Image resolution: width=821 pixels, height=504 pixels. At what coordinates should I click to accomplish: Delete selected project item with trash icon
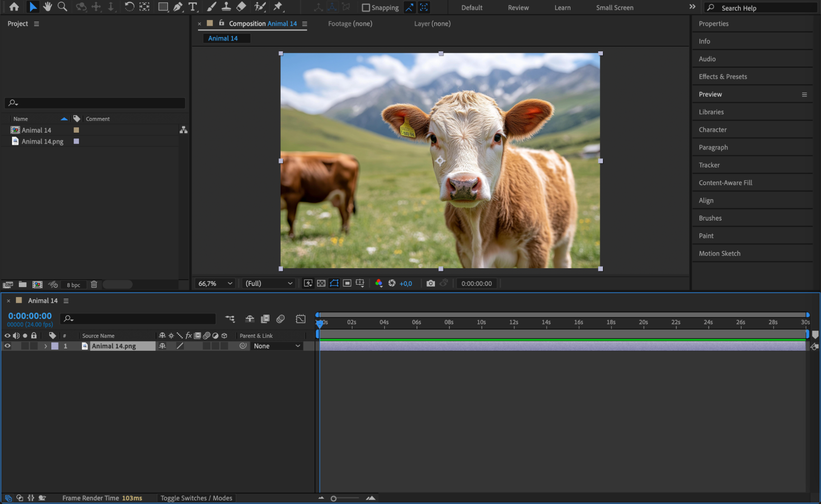[x=94, y=284]
